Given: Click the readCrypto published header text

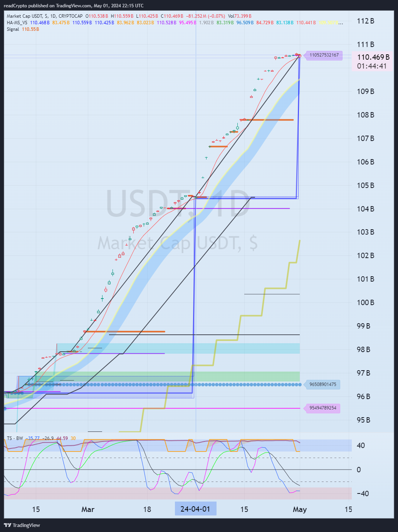Looking at the screenshot, I should point(74,5).
